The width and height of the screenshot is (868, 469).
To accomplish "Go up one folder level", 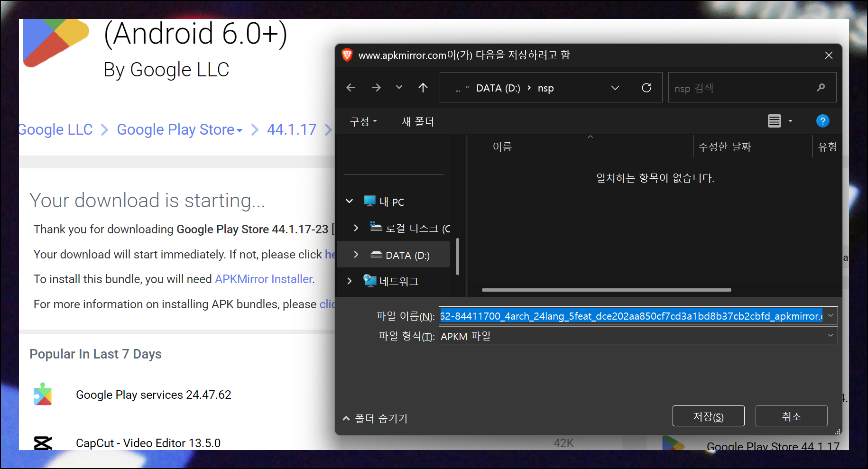I will click(x=423, y=88).
